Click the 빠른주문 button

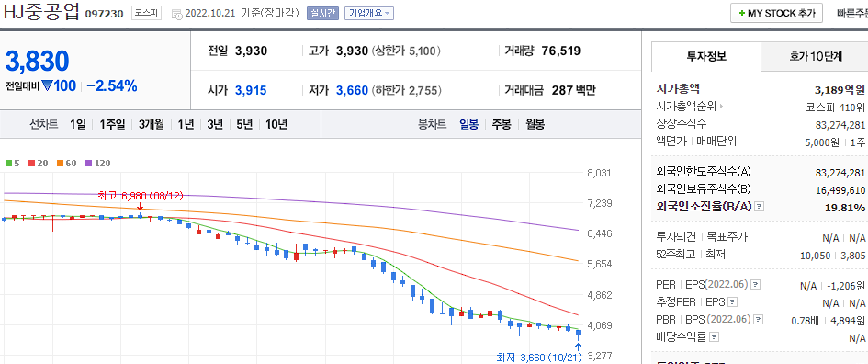click(x=852, y=13)
